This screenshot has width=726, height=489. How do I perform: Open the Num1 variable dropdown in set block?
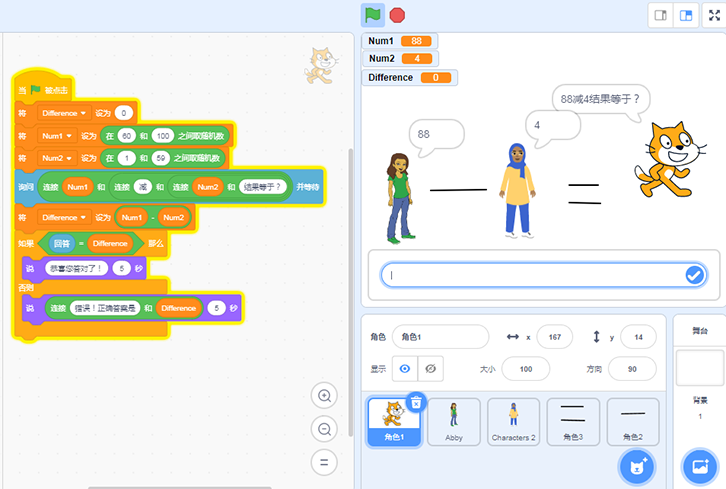[x=58, y=135]
